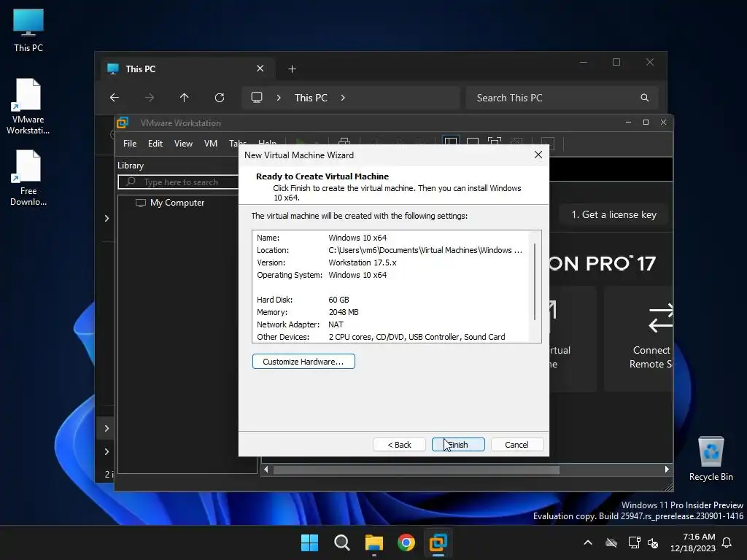Open the File menu in VMware Workstation
The image size is (747, 560).
130,144
